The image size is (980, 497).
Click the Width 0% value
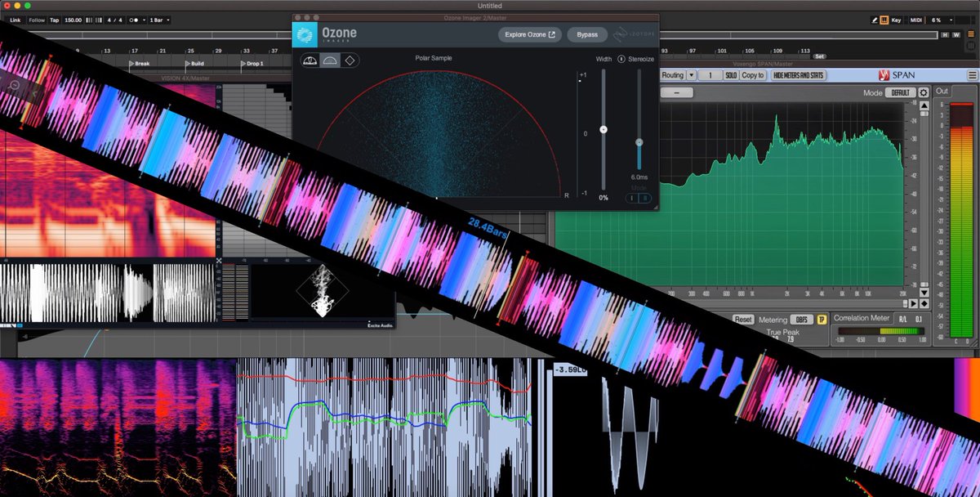click(x=604, y=197)
